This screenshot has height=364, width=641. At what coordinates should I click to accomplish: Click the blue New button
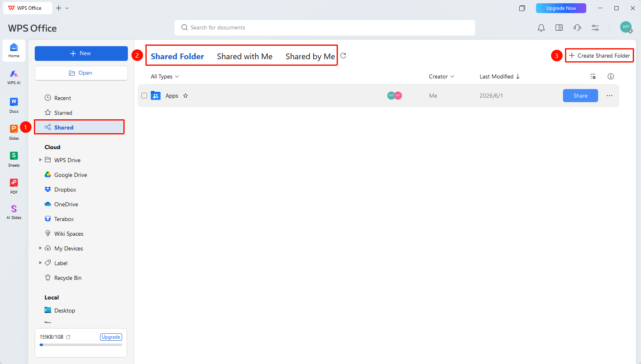pyautogui.click(x=81, y=54)
